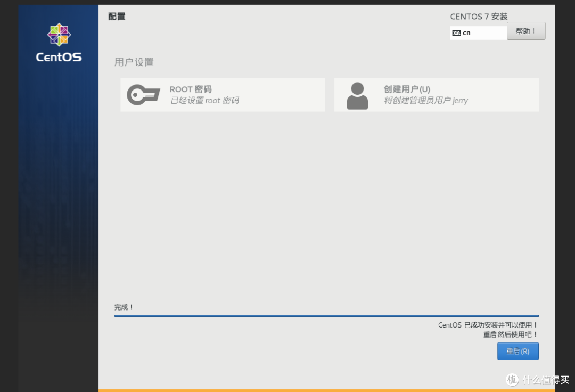This screenshot has width=575, height=392.
Task: Select the CENTOS 7 安装 header text
Action: pyautogui.click(x=479, y=17)
